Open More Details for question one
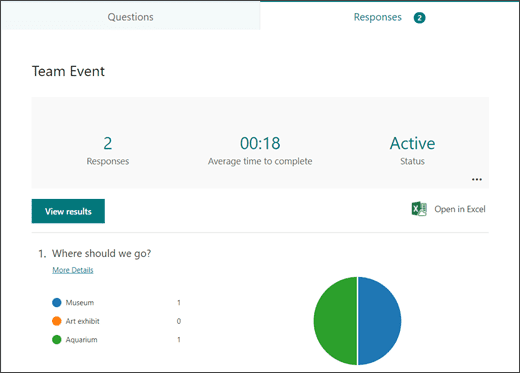 point(73,270)
